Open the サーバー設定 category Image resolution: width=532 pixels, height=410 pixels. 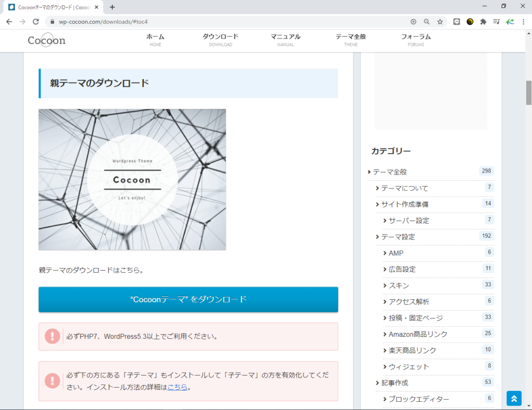[409, 221]
